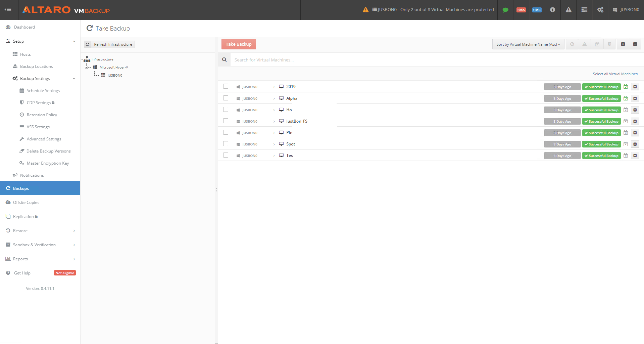Viewport: 644px width, 344px height.
Task: Click the orange warning icon beside protection message
Action: pos(366,10)
